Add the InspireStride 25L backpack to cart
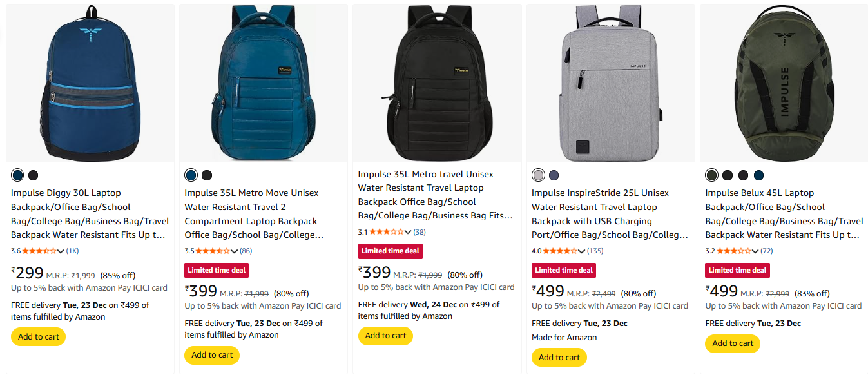Screen dimensions: 868x377 tap(559, 358)
